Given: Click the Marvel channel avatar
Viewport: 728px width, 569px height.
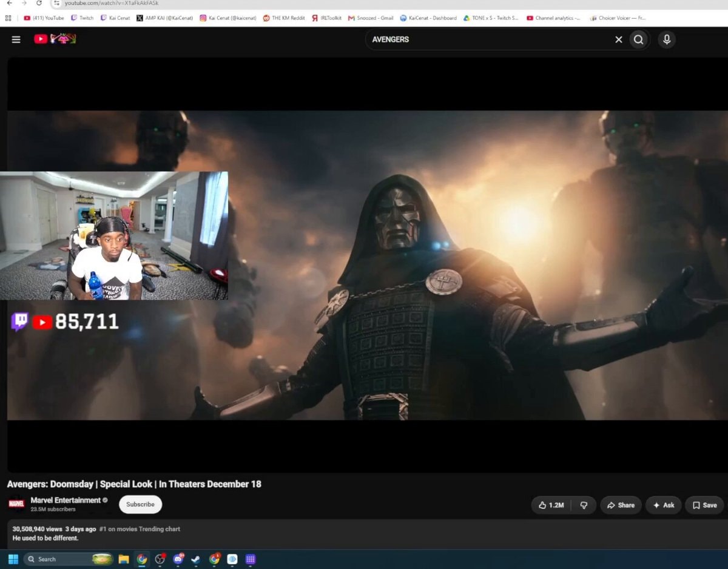Looking at the screenshot, I should 16,503.
